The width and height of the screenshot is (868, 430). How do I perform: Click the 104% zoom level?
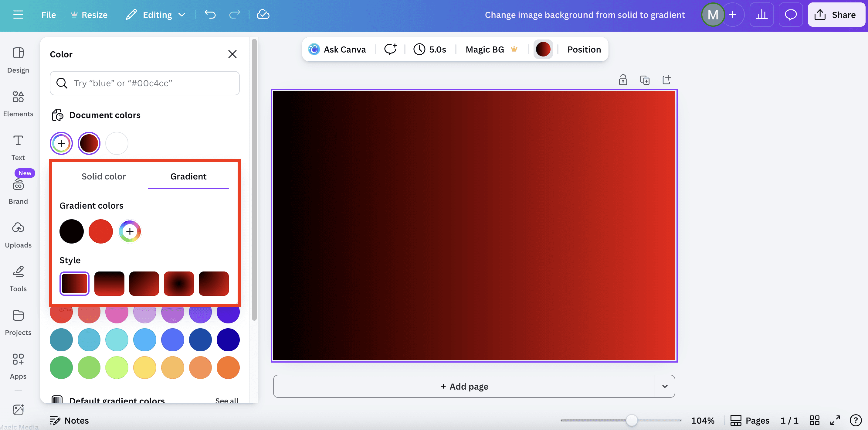coord(703,420)
